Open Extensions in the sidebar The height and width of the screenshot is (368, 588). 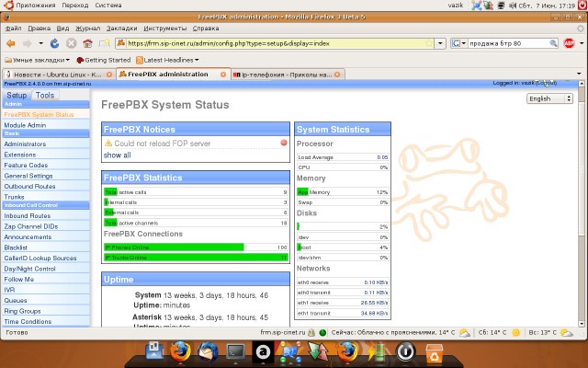20,155
